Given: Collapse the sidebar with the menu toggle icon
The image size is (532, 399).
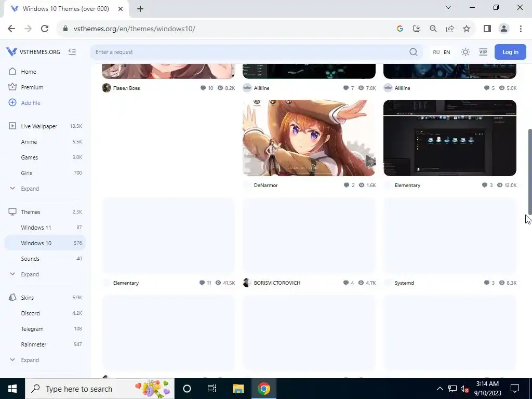Looking at the screenshot, I should click(x=72, y=52).
